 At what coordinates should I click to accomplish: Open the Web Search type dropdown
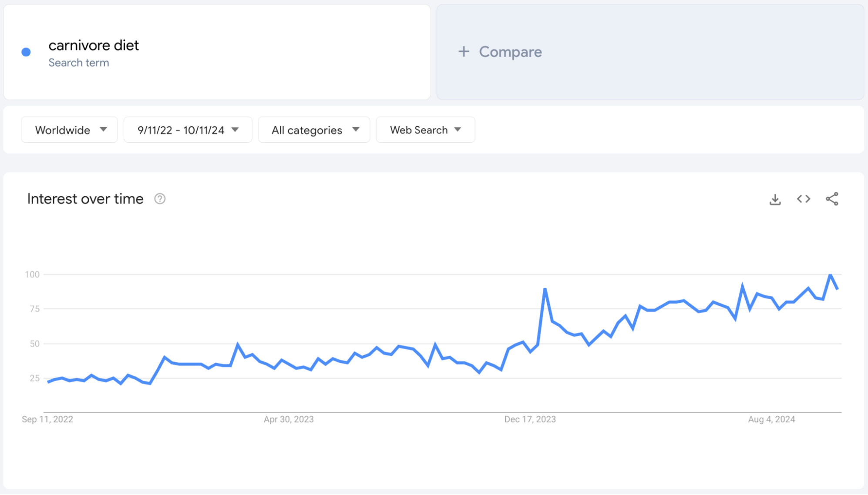pyautogui.click(x=425, y=130)
